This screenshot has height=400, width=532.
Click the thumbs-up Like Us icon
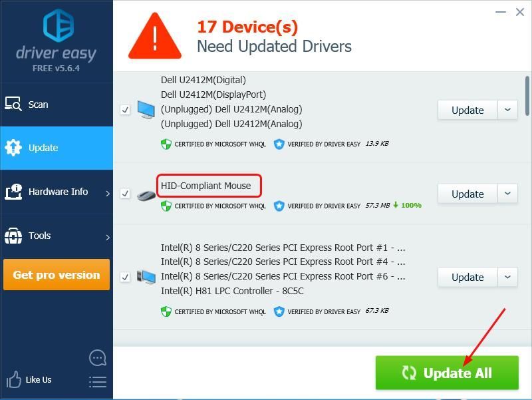pos(13,380)
